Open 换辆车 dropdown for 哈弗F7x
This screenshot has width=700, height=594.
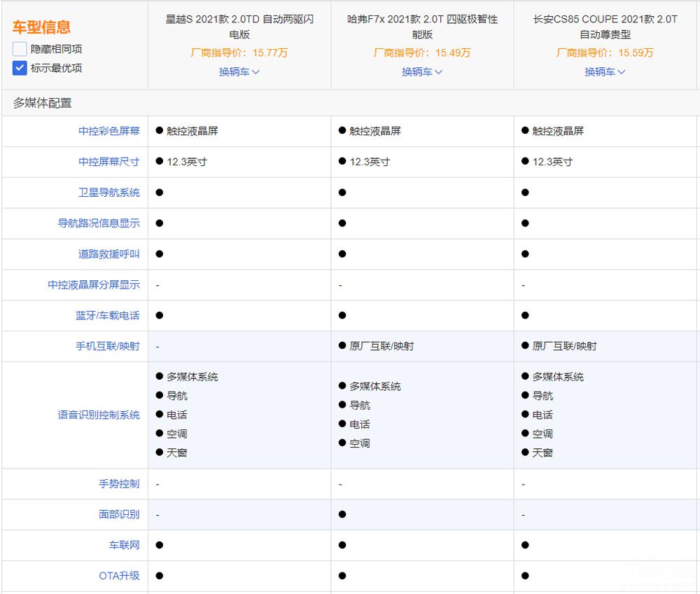[x=422, y=71]
